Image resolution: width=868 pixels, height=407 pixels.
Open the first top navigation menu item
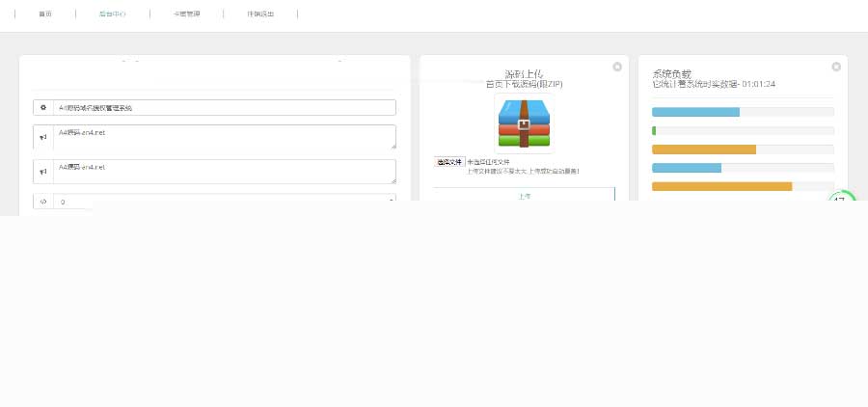click(45, 14)
